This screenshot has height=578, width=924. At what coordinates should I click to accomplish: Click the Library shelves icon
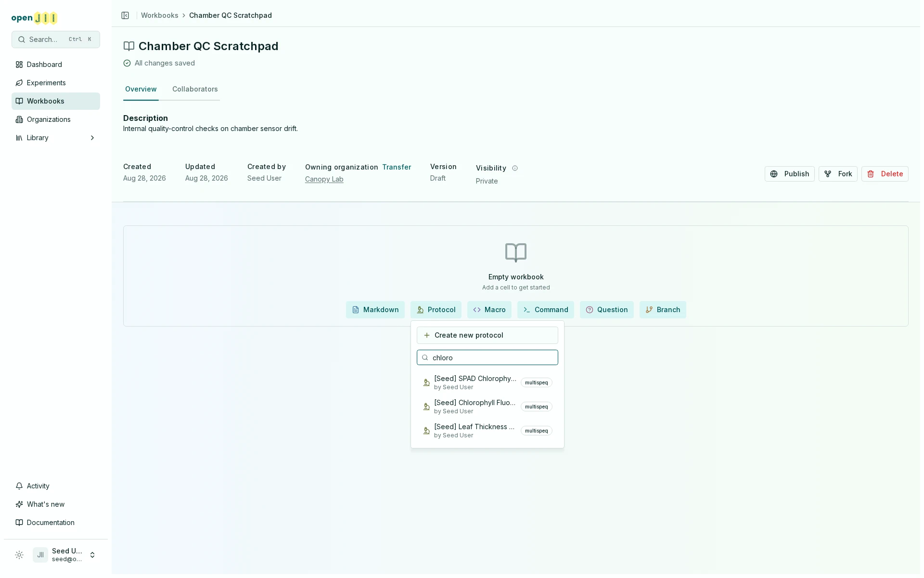click(19, 138)
